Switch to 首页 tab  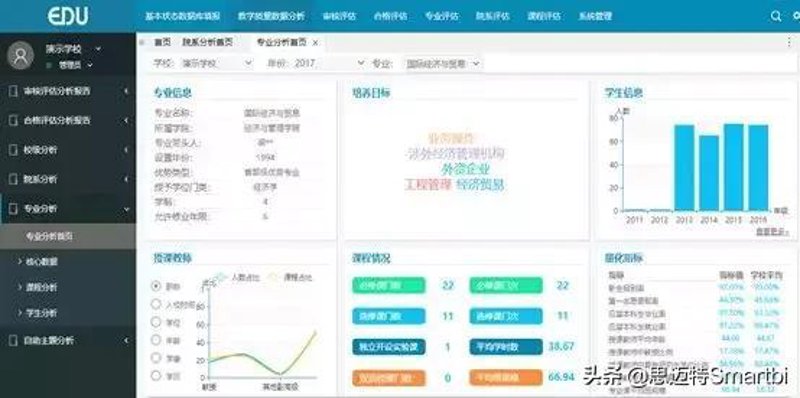[162, 42]
